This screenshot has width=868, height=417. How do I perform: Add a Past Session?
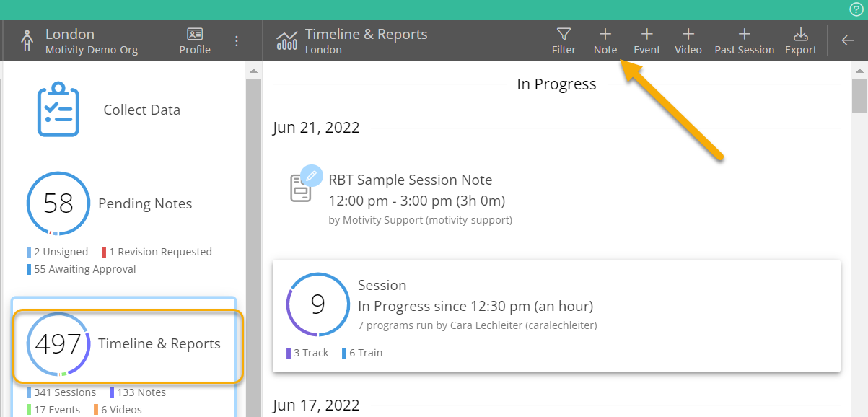click(x=744, y=41)
